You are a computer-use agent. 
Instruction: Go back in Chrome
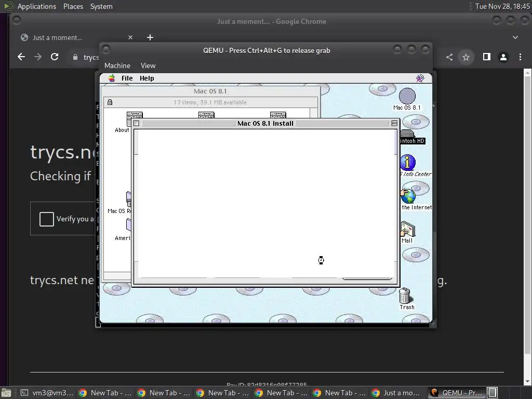[x=21, y=57]
